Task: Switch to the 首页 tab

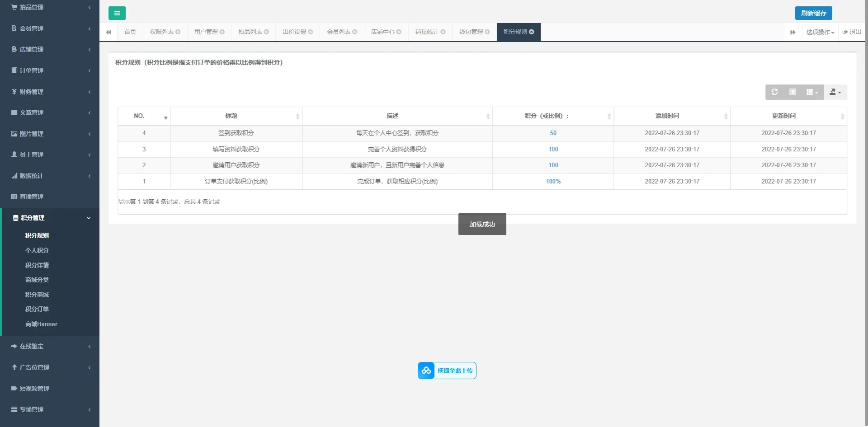Action: [x=130, y=32]
